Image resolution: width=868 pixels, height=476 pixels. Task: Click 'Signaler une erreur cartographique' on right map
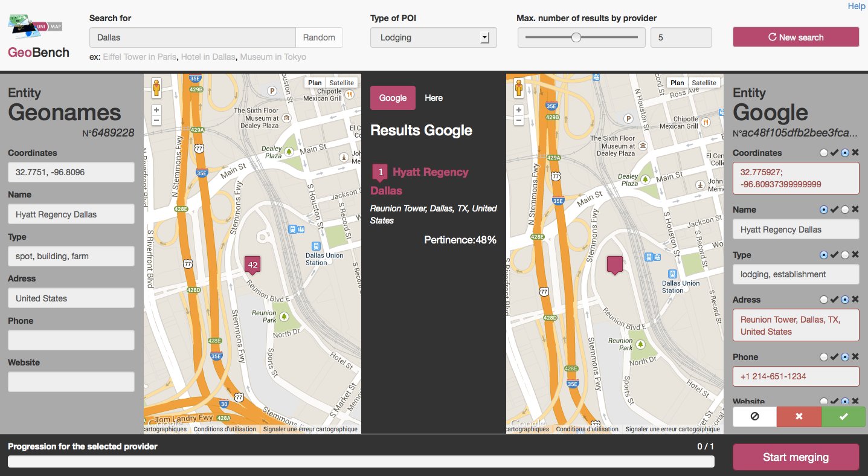pyautogui.click(x=673, y=429)
